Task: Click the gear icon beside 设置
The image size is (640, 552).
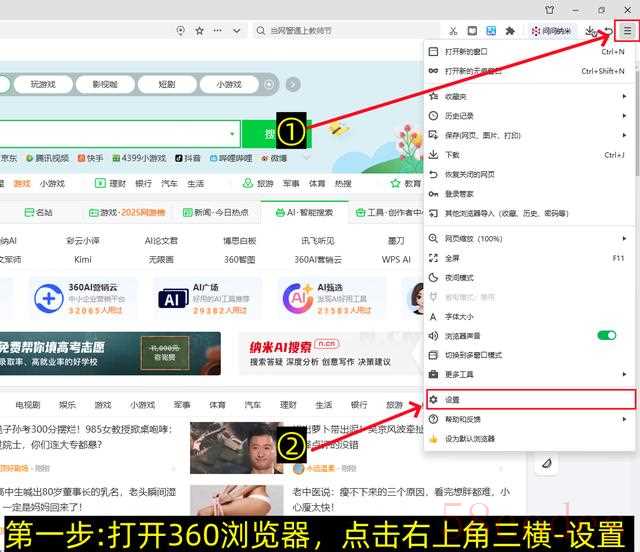Action: [x=433, y=400]
